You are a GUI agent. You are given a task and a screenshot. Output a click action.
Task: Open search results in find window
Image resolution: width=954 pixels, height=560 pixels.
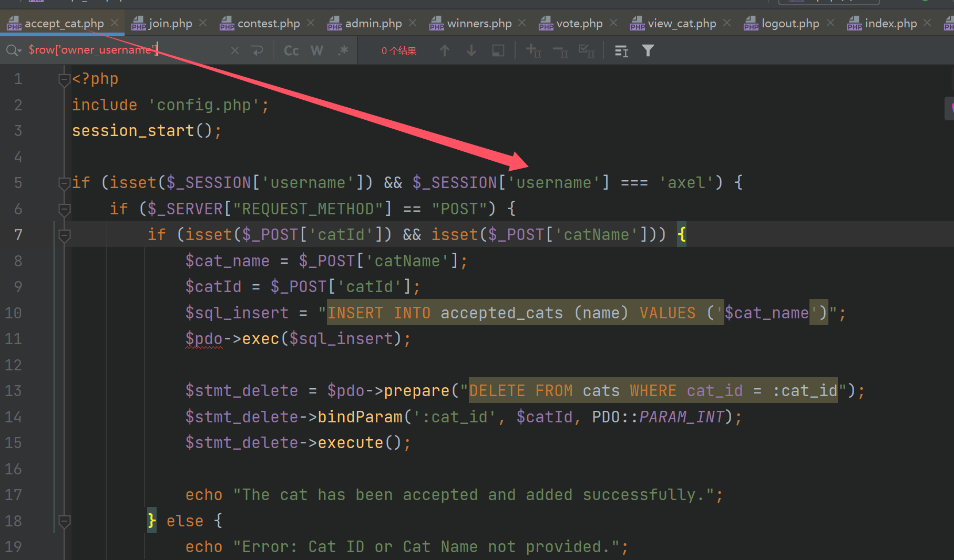coord(498,50)
